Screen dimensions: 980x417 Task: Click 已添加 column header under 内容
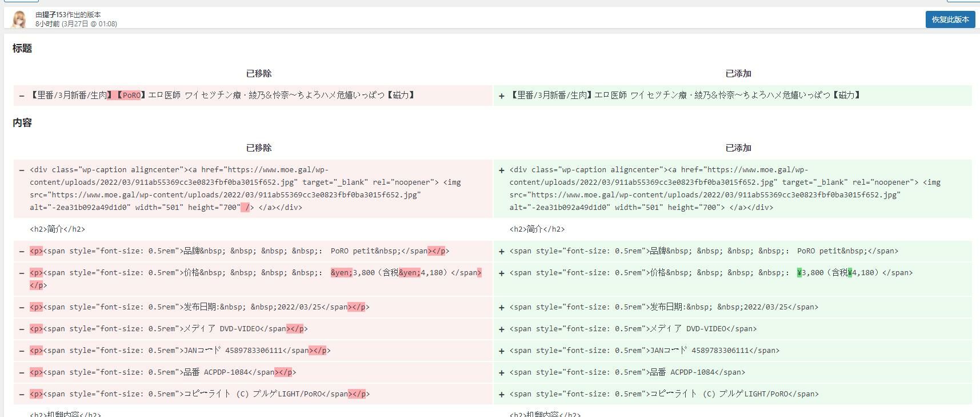738,148
